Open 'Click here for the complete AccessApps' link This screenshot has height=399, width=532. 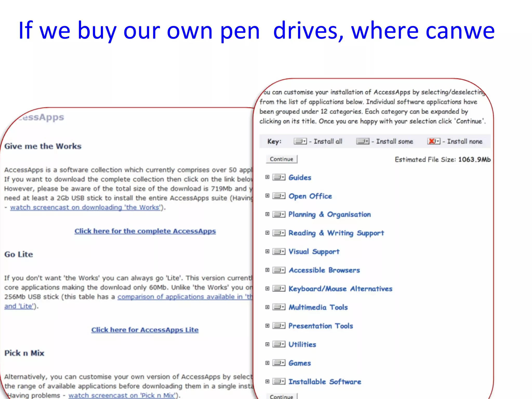pos(145,231)
